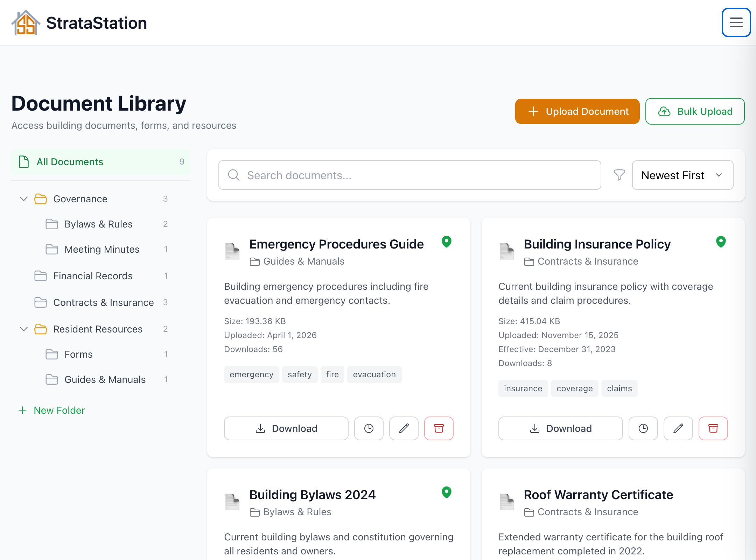The height and width of the screenshot is (560, 756).
Task: Select All Documents in the sidebar
Action: coord(101,162)
